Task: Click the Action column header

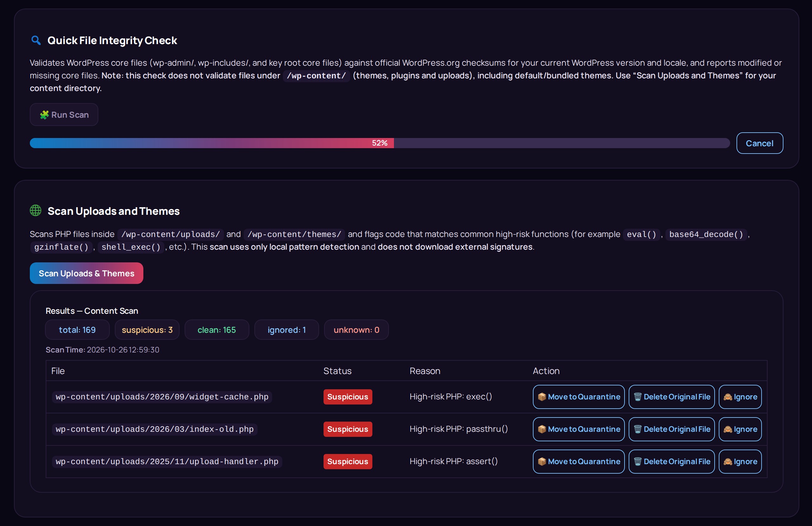Action: coord(546,371)
